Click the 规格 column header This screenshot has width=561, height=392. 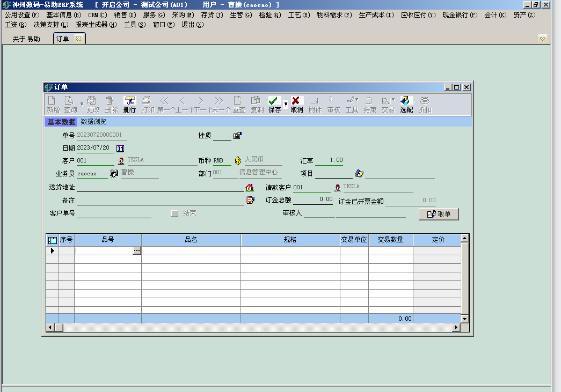290,240
